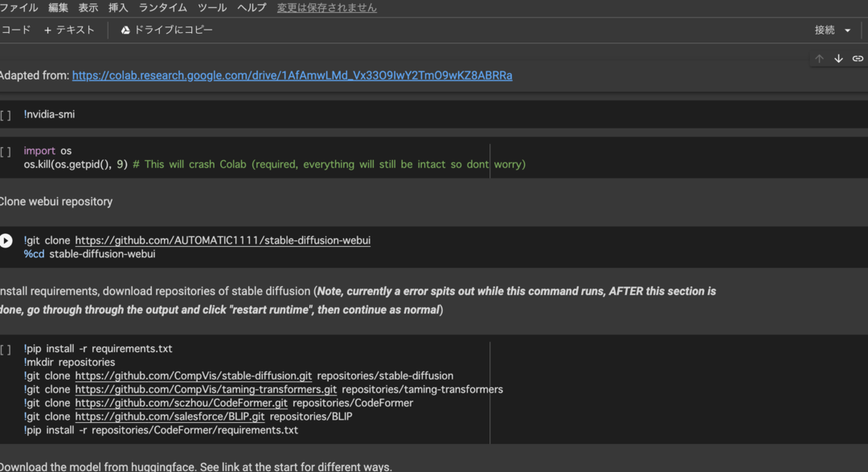Viewport: 868px width, 472px height.
Task: Open the AUTOMATIC1111 stable-diffusion-webui GitHub link
Action: coord(223,240)
